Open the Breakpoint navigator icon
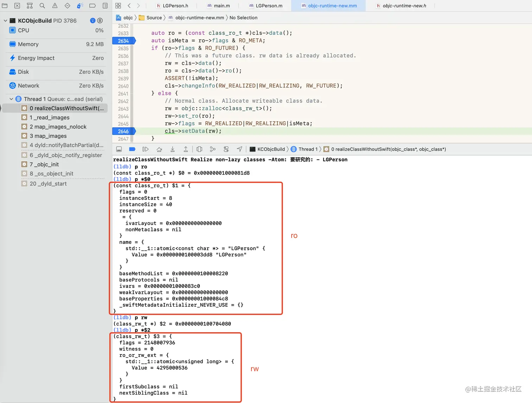 [93, 6]
